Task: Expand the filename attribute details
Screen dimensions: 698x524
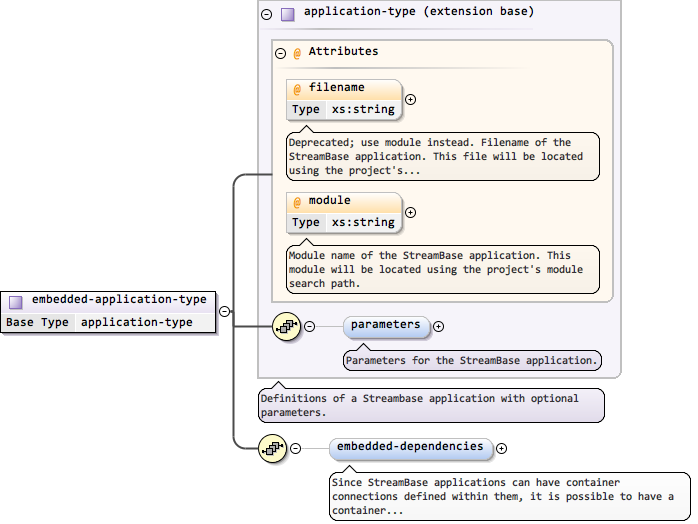Action: 410,99
